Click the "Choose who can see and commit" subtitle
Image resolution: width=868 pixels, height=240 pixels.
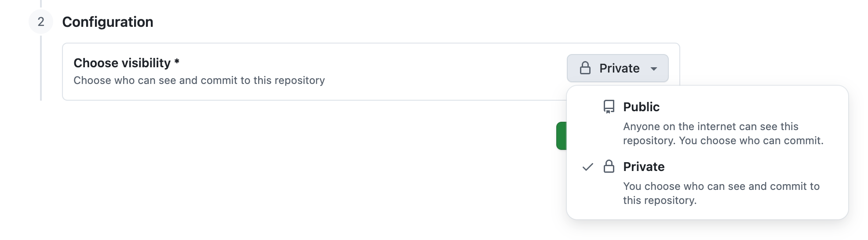199,80
